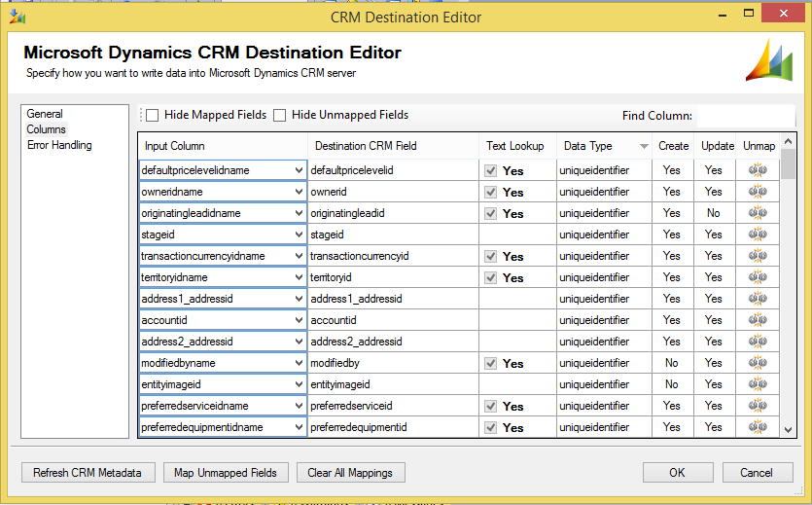812x505 pixels.
Task: Click the vertical scrollbar thumb
Action: coord(789,163)
